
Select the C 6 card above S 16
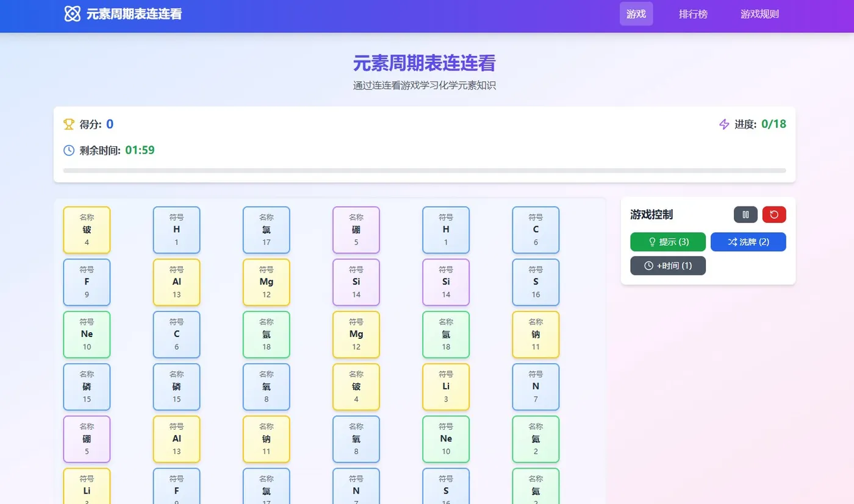pos(536,230)
